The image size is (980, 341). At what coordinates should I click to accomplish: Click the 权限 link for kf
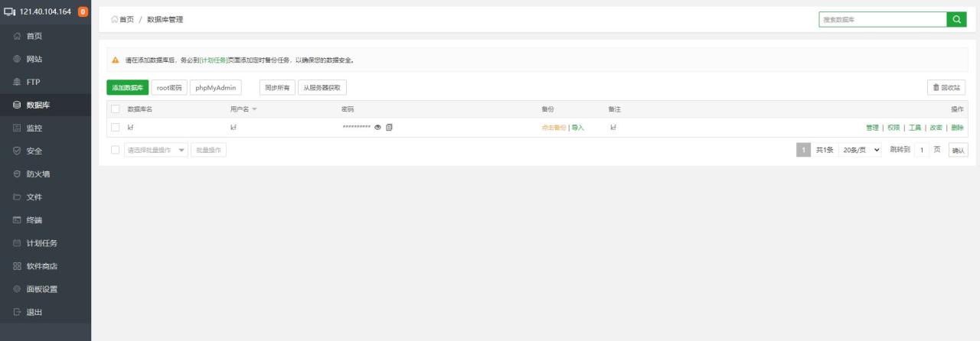click(893, 128)
